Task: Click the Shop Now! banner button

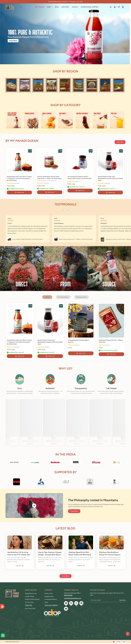Action: pyautogui.click(x=13, y=40)
